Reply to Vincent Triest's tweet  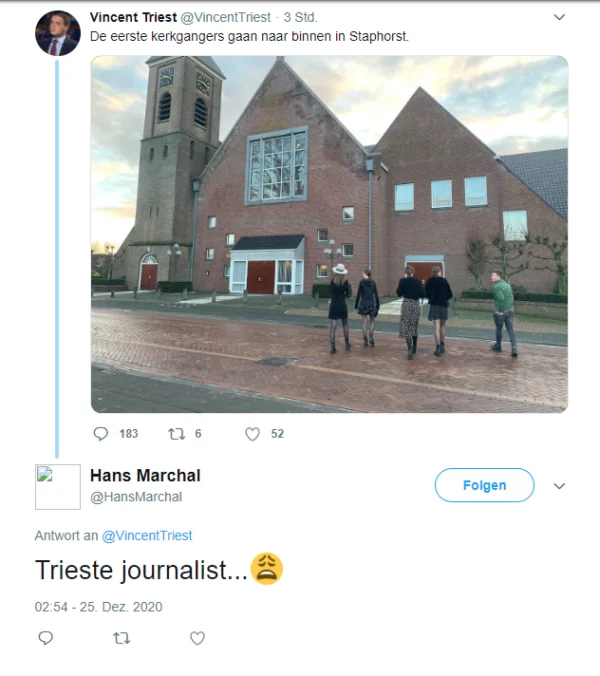click(x=101, y=434)
